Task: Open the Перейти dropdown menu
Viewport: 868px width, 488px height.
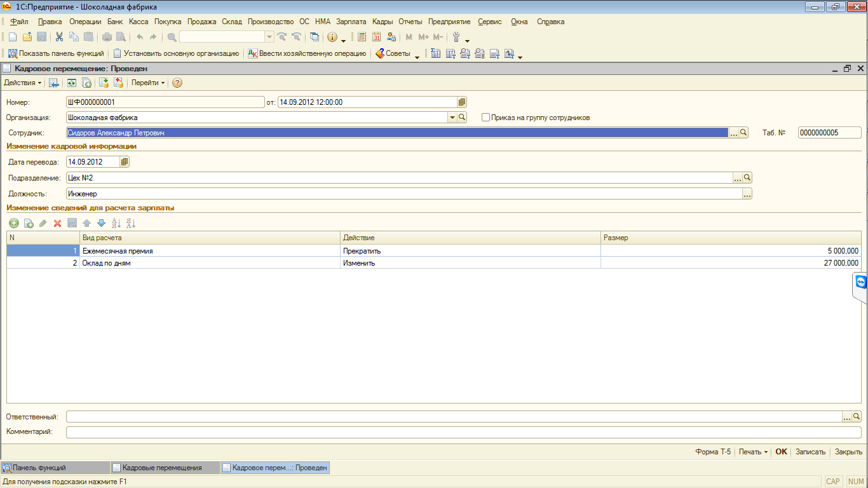Action: click(148, 83)
